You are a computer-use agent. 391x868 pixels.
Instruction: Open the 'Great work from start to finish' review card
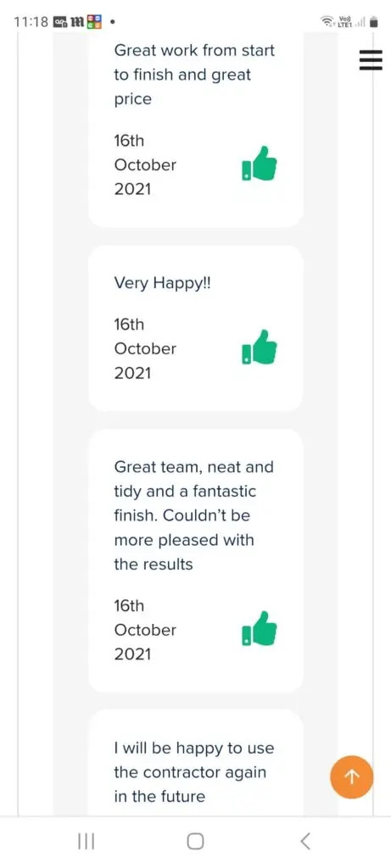(x=195, y=130)
